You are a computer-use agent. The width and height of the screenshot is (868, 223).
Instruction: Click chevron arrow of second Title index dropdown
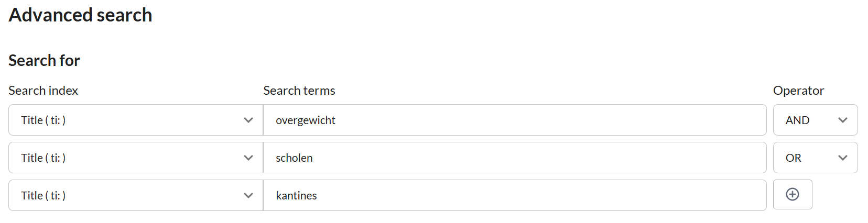point(248,158)
